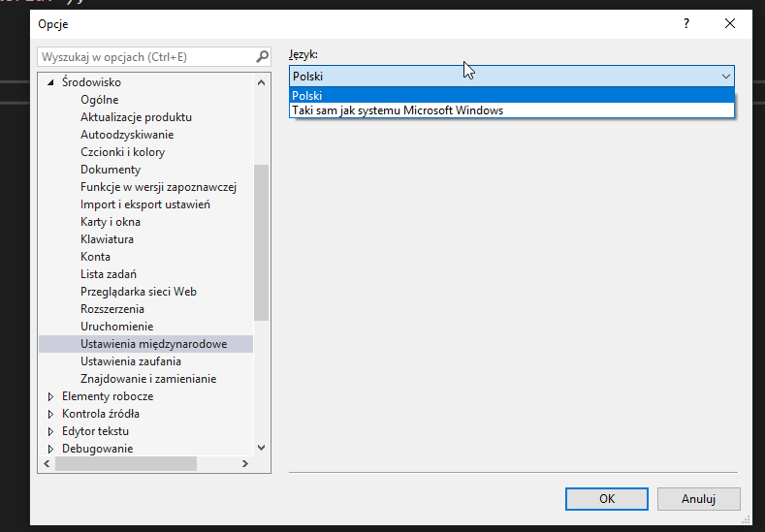
Task: Open Przeglądarka sieci Web settings
Action: [x=138, y=292]
